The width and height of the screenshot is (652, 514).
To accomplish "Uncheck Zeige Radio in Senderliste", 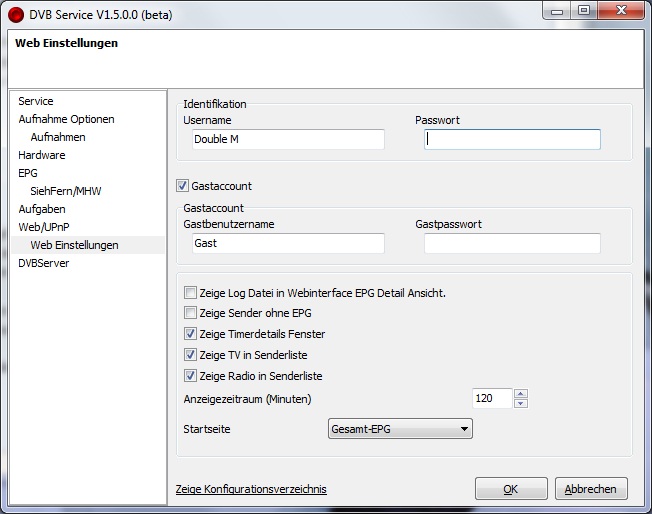I will tap(190, 376).
